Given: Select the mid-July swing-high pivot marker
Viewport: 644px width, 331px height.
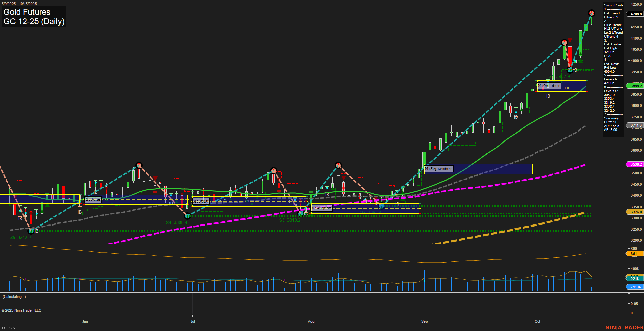Looking at the screenshot, I should click(x=273, y=170).
